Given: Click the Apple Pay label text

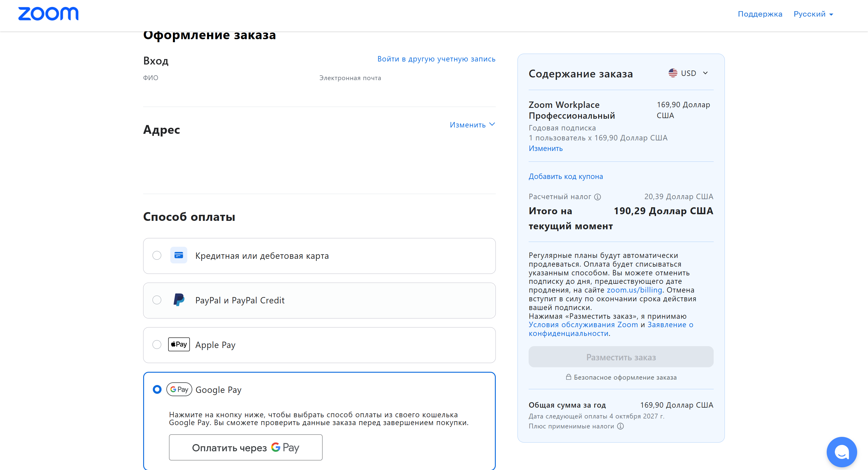Looking at the screenshot, I should (x=215, y=345).
